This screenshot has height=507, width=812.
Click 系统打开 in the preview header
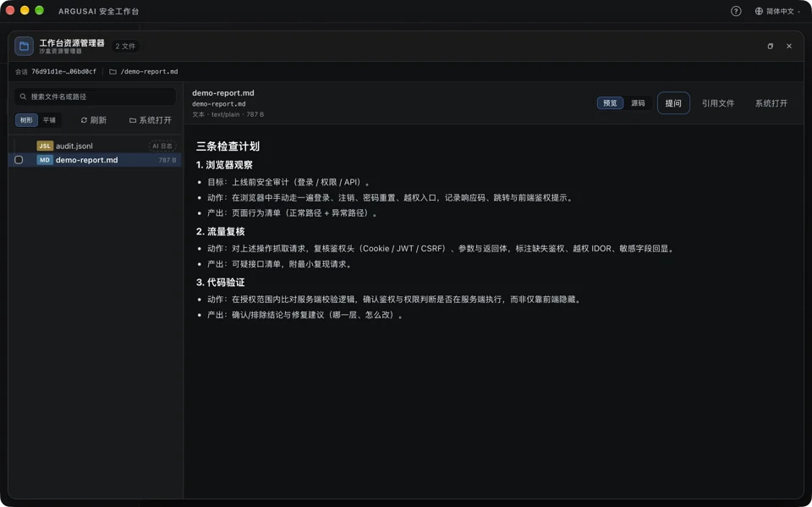click(x=771, y=103)
